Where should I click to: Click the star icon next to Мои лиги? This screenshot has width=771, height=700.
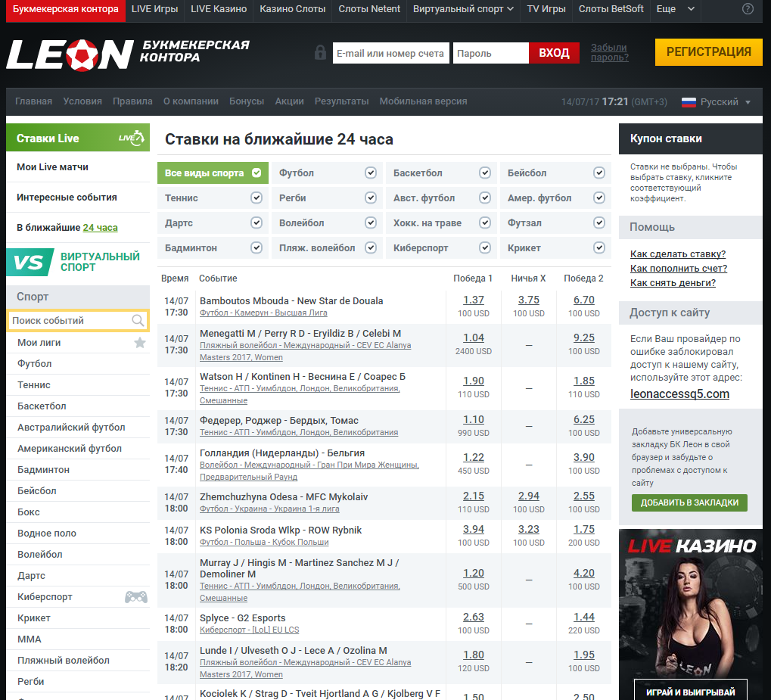click(x=140, y=342)
